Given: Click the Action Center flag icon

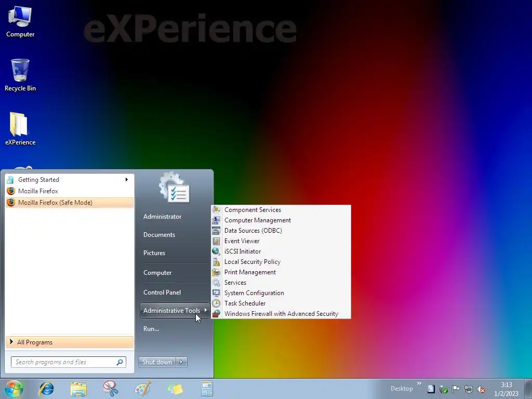Looking at the screenshot, I should click(x=456, y=389).
